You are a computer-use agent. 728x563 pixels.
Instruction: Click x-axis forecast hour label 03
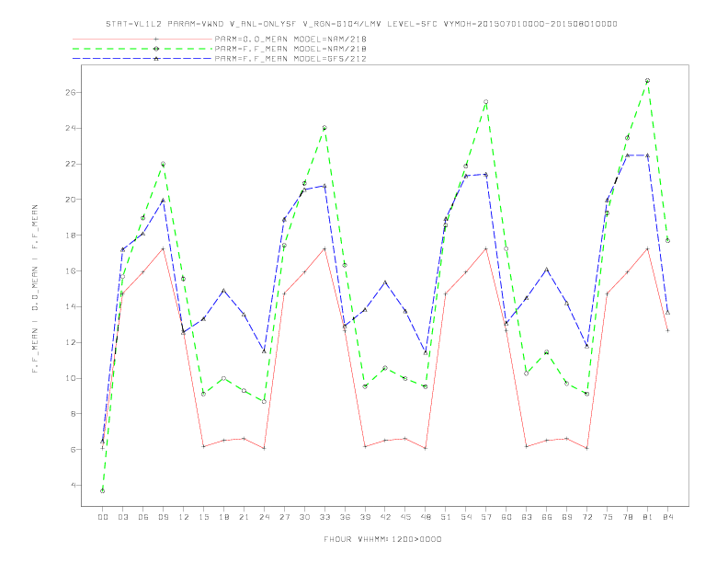[122, 517]
